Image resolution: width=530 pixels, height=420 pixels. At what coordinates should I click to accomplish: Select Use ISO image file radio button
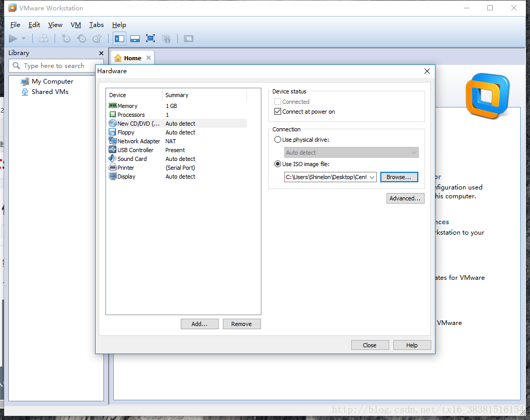277,164
